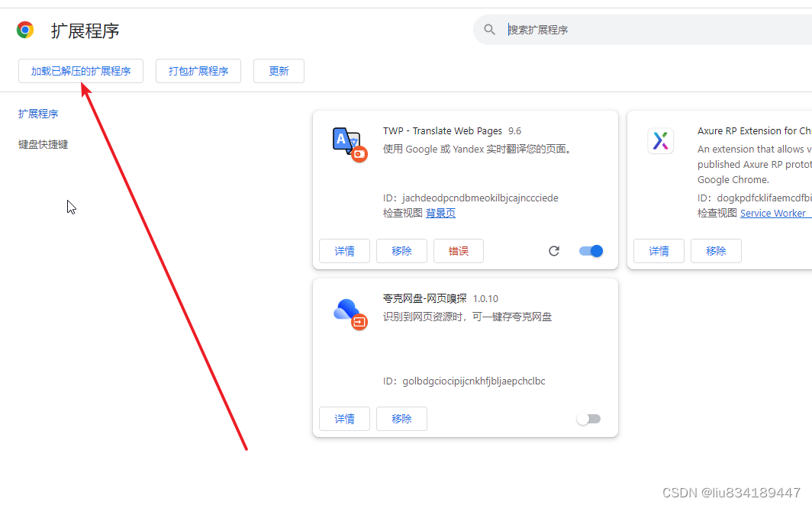Click 移除 for TWP Translate Web Pages
The image size is (812, 505).
click(402, 251)
